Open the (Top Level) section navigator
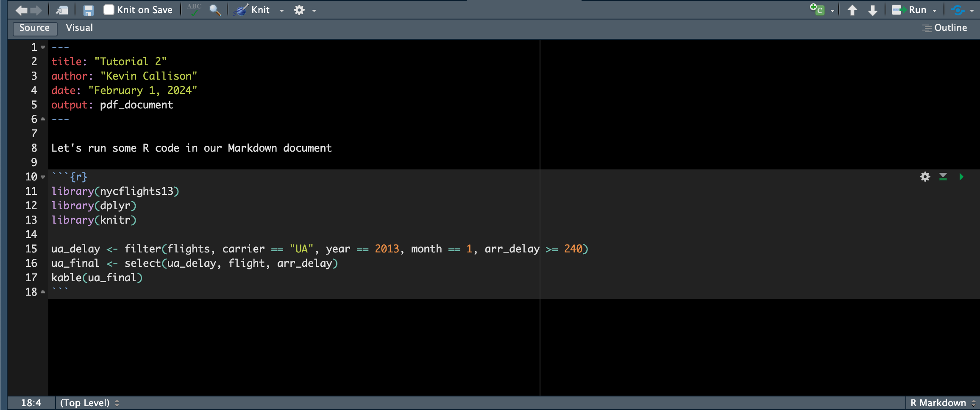The height and width of the screenshot is (410, 980). (x=89, y=403)
